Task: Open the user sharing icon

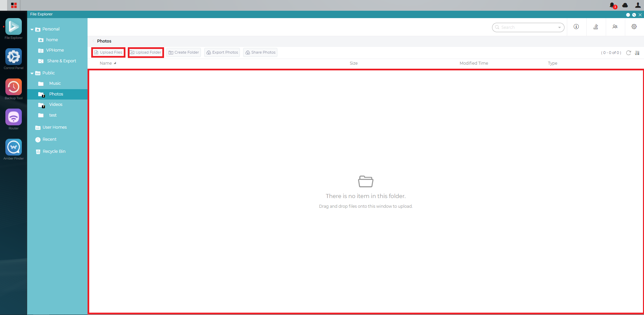Action: click(x=615, y=27)
